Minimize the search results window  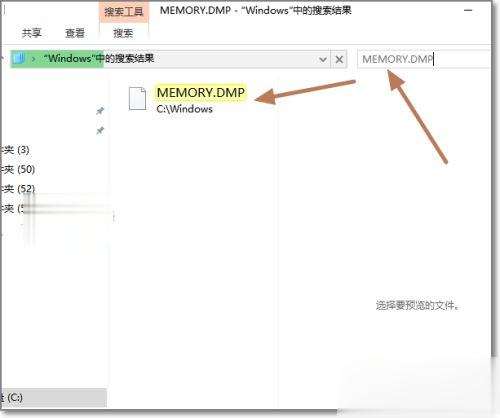point(468,11)
